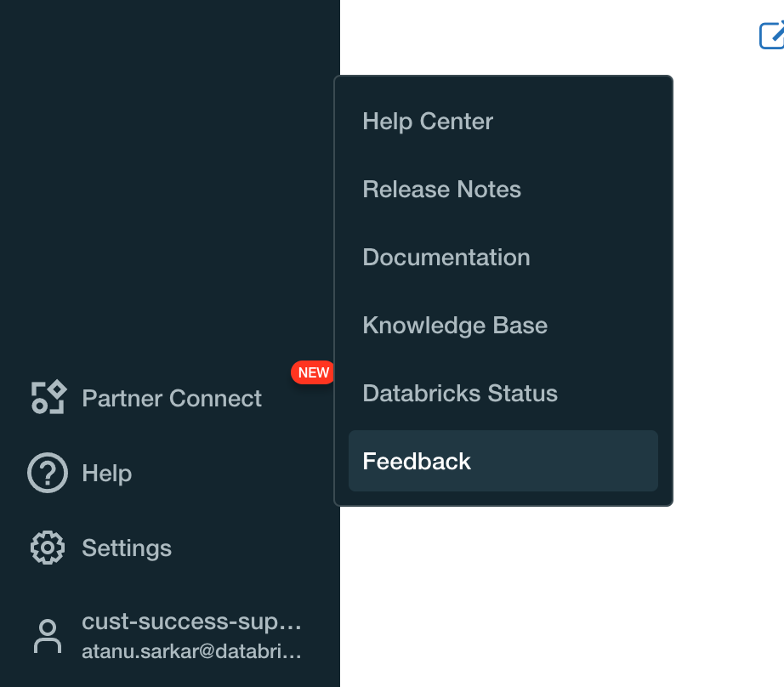Select Release Notes in the help menu
The height and width of the screenshot is (687, 784).
coord(441,189)
